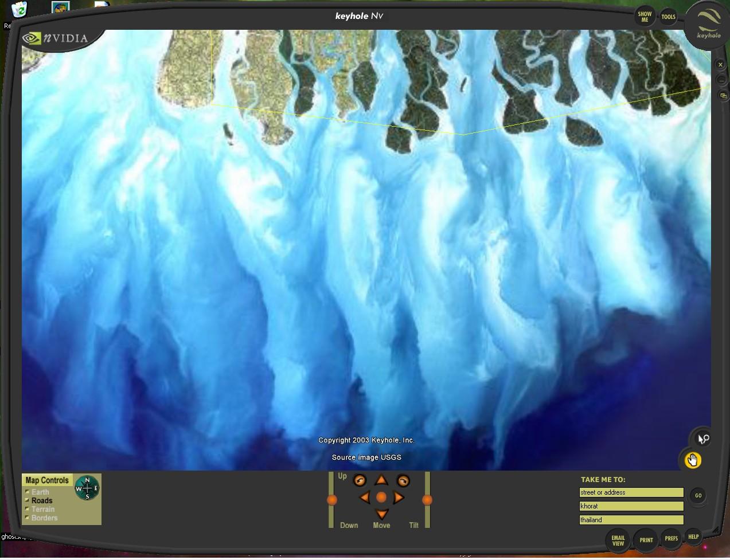Open PREFS preferences button
The image size is (730, 560).
click(x=671, y=539)
